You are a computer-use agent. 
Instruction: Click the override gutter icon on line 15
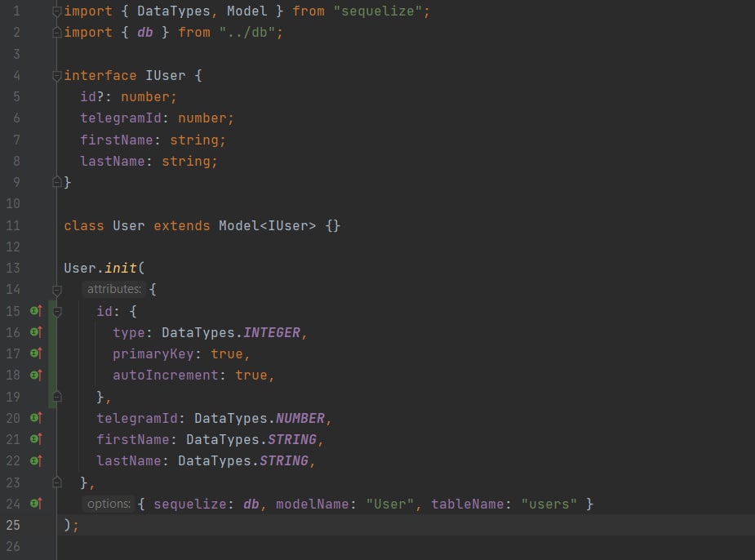(x=36, y=311)
